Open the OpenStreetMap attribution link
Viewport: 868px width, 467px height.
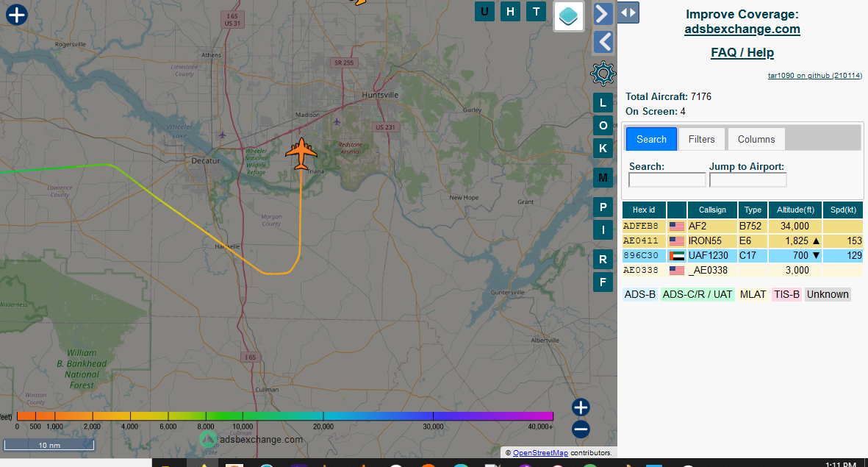tap(540, 452)
